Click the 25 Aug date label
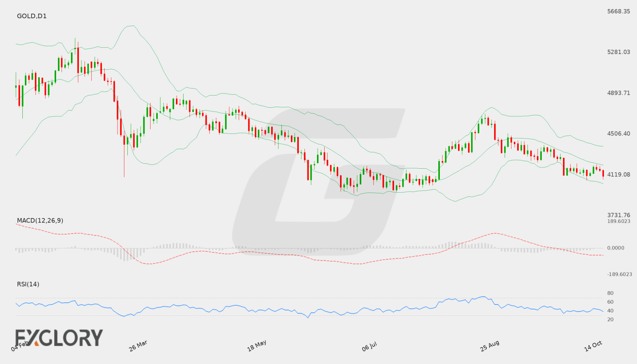Viewport: 637px width, 364px height. (490, 346)
